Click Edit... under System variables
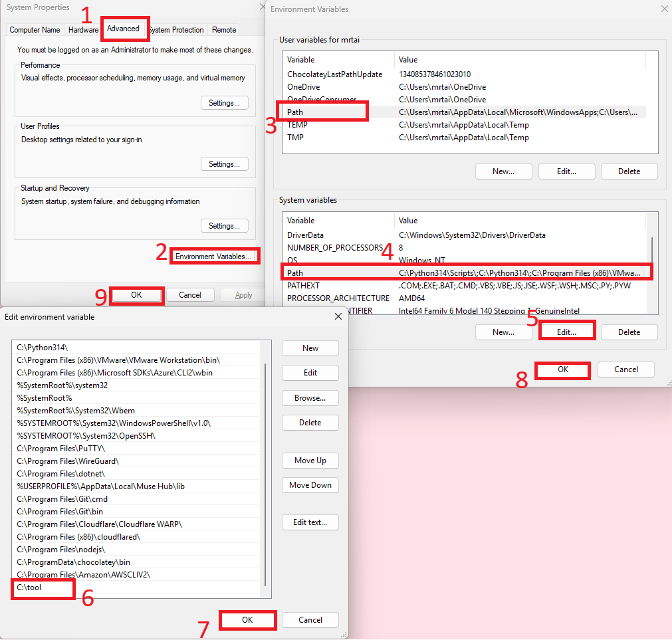This screenshot has height=640, width=672. click(566, 332)
